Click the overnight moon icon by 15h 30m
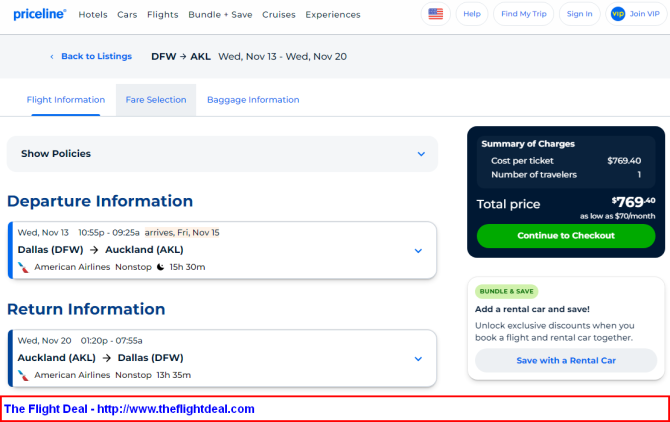The height and width of the screenshot is (422, 670). (x=161, y=267)
